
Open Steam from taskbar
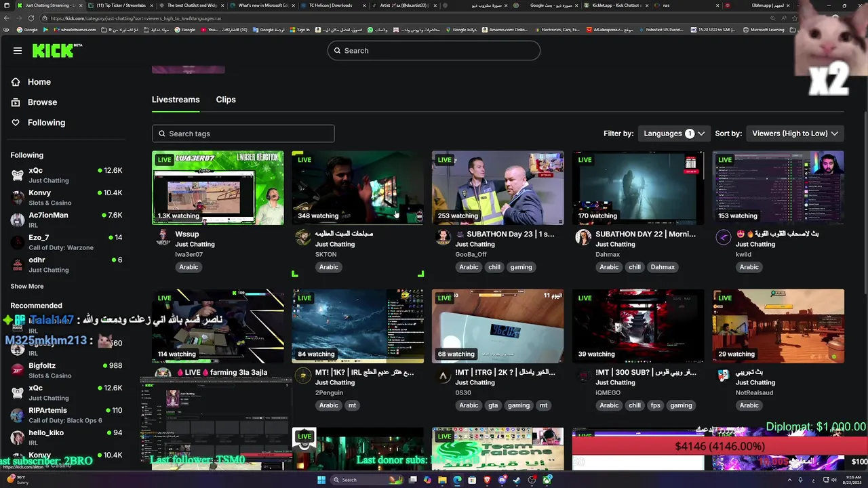click(517, 480)
